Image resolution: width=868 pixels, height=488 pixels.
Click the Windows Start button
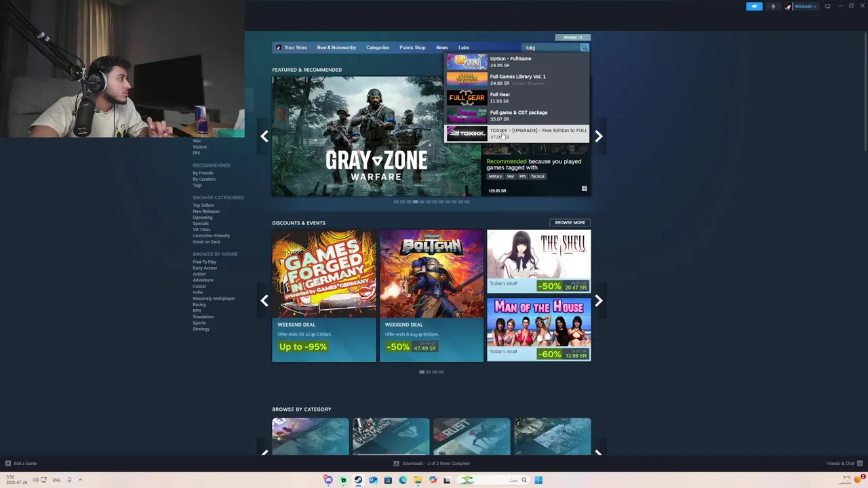(x=538, y=480)
